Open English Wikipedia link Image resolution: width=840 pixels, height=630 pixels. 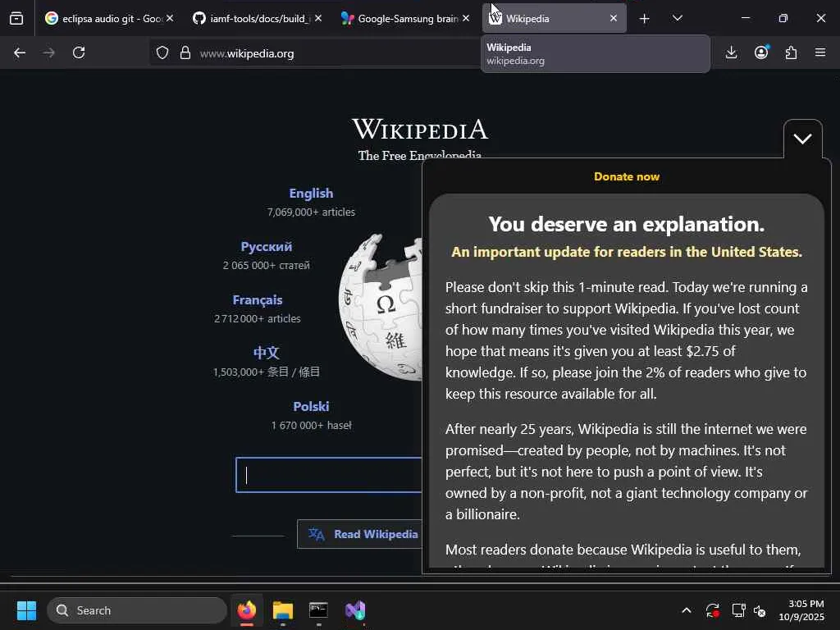(x=311, y=194)
